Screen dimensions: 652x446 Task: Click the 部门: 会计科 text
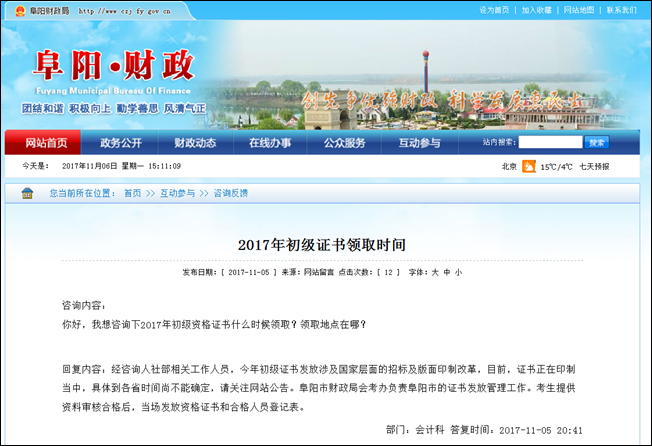pos(415,430)
